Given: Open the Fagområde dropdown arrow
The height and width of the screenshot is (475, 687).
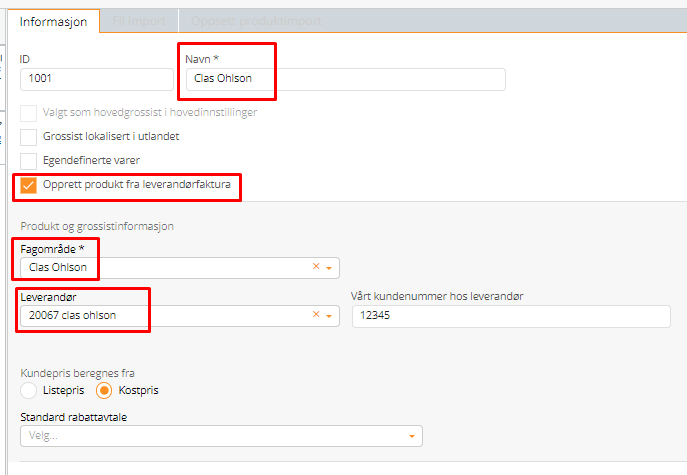Looking at the screenshot, I should [329, 268].
